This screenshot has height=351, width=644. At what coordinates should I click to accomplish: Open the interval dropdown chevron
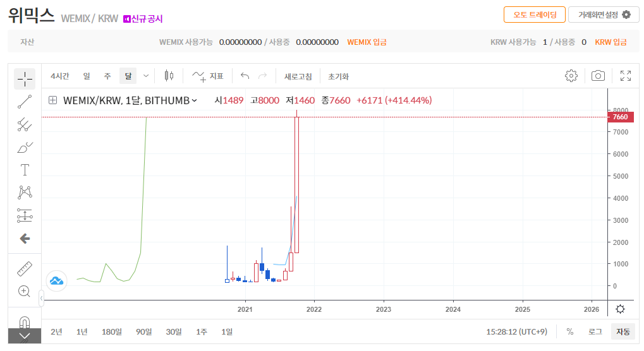click(146, 76)
